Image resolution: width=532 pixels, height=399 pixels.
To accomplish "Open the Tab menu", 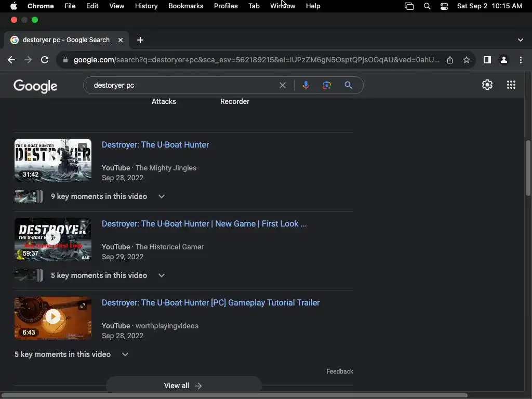I will point(254,6).
